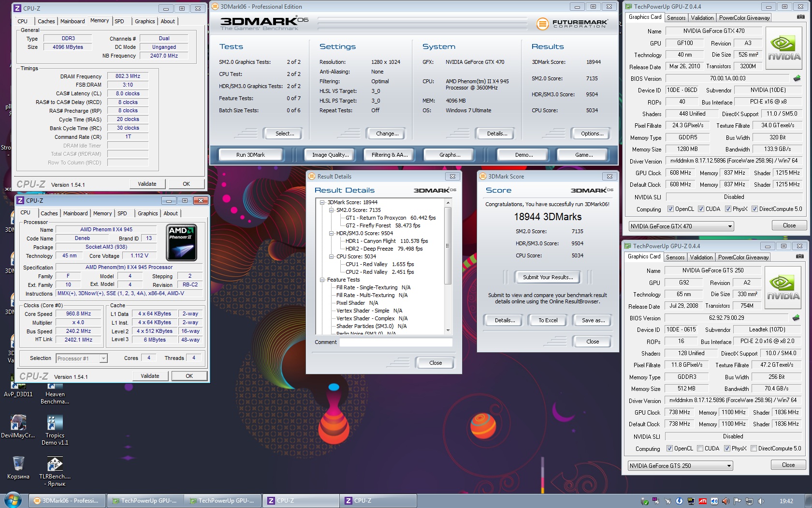The height and width of the screenshot is (508, 812).
Task: Click the scroll up arrow in Result Details
Action: 448,202
